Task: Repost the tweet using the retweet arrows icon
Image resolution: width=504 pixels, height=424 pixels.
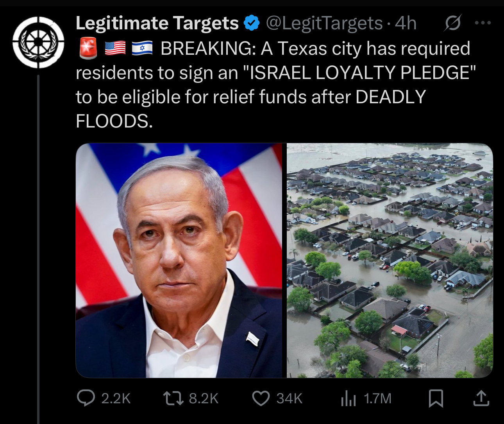Action: tap(173, 399)
